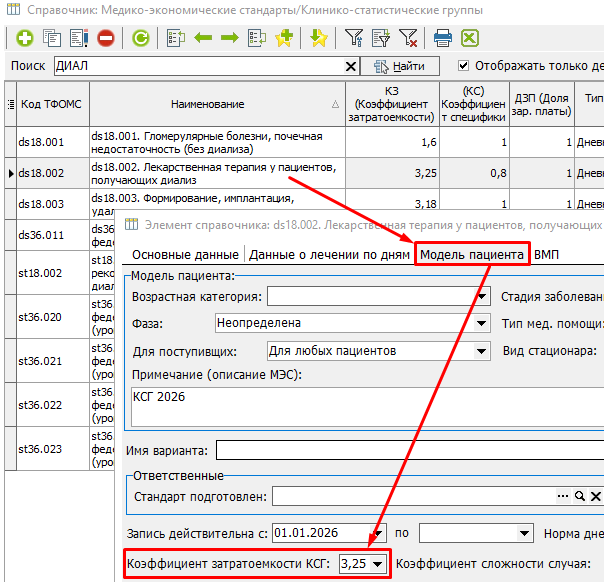Select the row with code st18.002

(53, 273)
